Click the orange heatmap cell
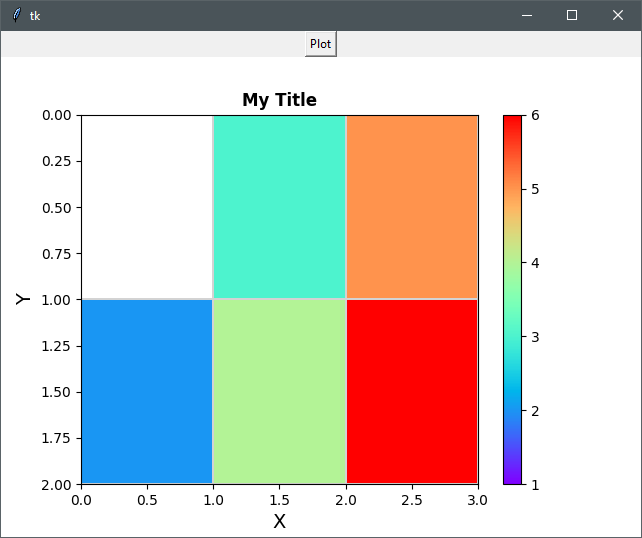The width and height of the screenshot is (642, 538). (412, 207)
